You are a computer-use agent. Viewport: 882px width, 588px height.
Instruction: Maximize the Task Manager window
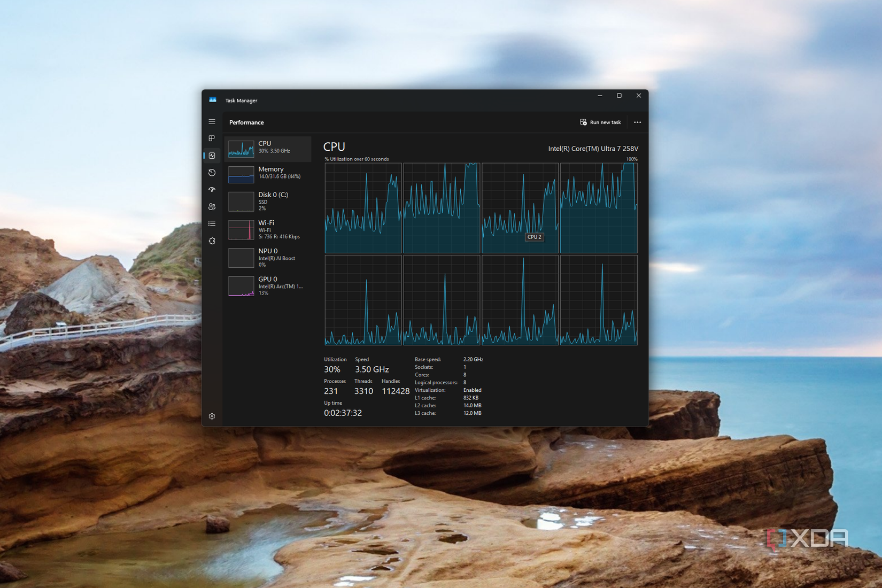[x=619, y=96]
